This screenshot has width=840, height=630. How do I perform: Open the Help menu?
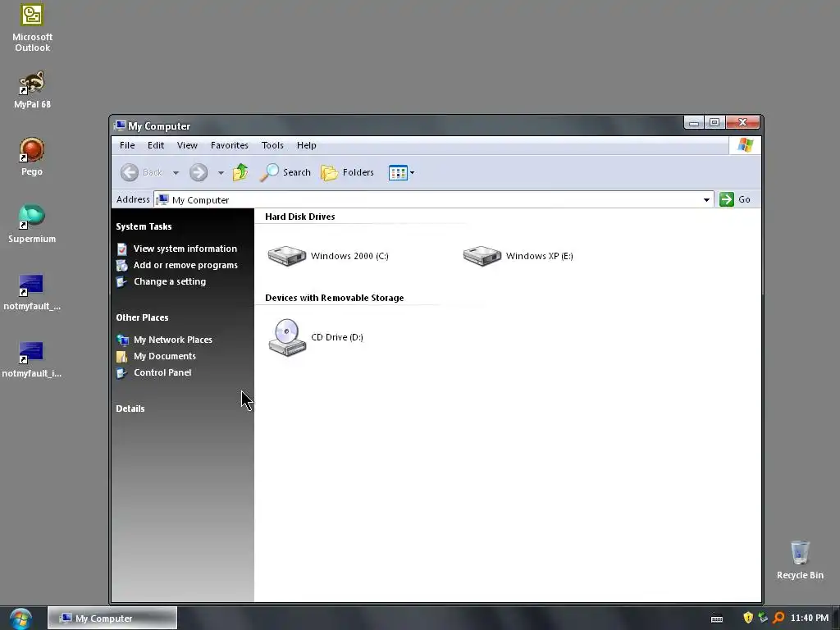point(307,145)
